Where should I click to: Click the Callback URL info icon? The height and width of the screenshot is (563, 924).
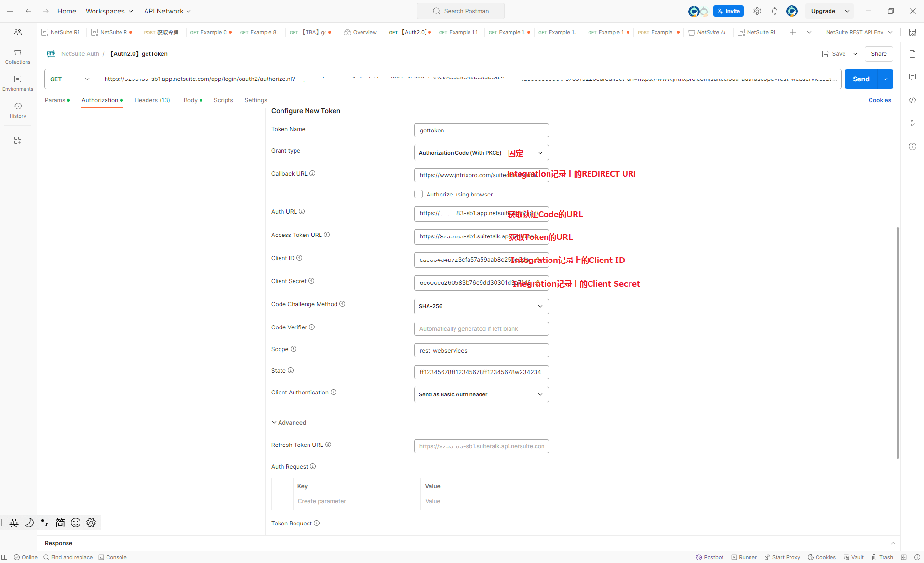[312, 174]
